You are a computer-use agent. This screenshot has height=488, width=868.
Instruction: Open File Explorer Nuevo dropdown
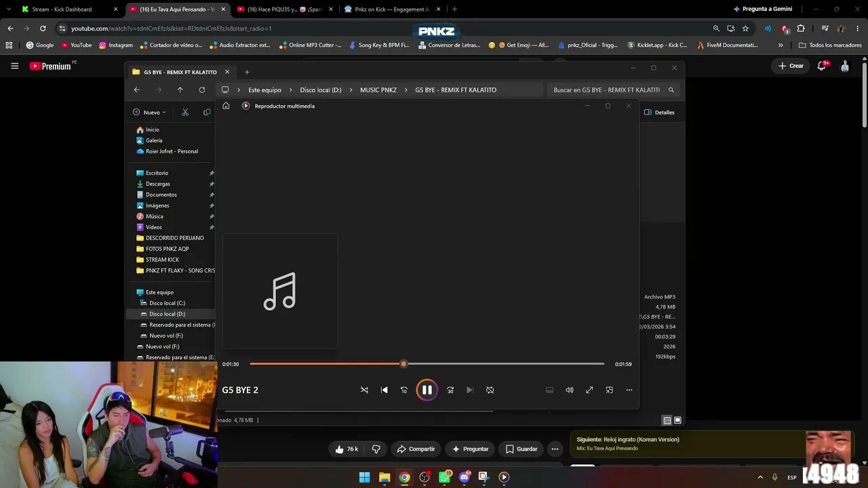click(x=149, y=113)
